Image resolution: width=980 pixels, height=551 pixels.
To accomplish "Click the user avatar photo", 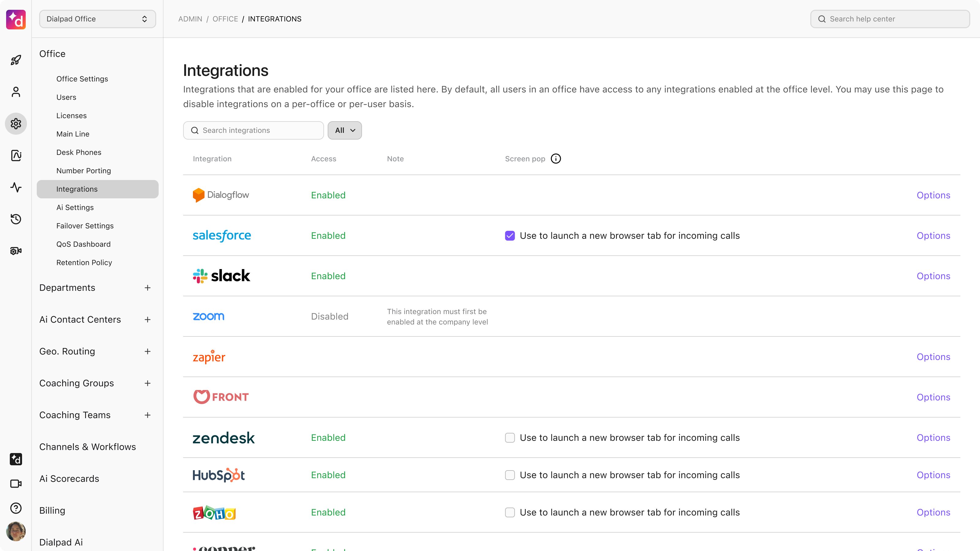I will (16, 531).
